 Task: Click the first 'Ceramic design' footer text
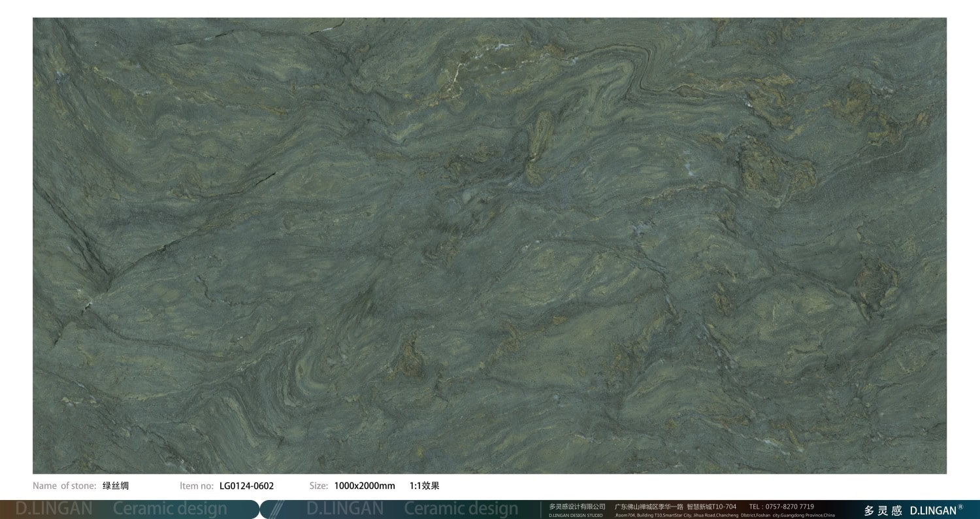pos(170,509)
